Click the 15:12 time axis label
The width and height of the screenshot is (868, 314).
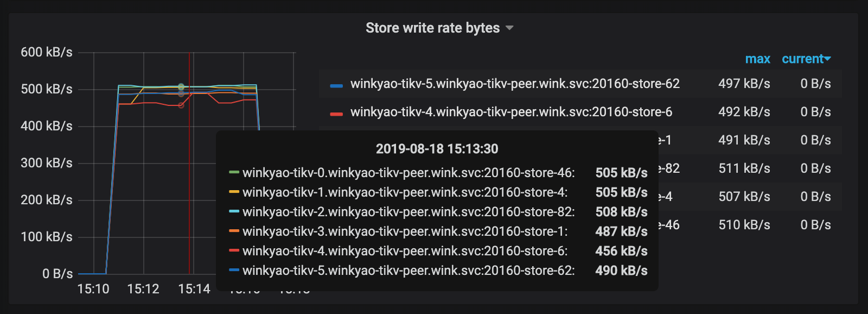tap(143, 289)
